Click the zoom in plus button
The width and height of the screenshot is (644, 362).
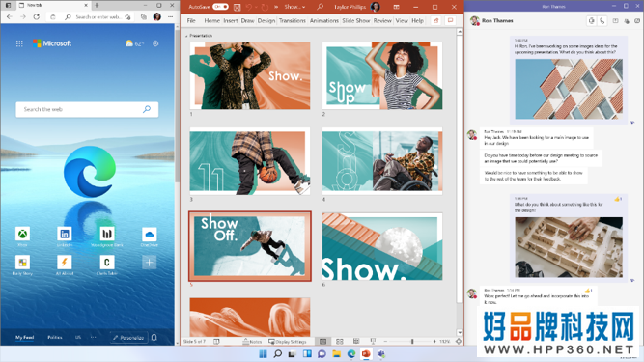click(434, 341)
